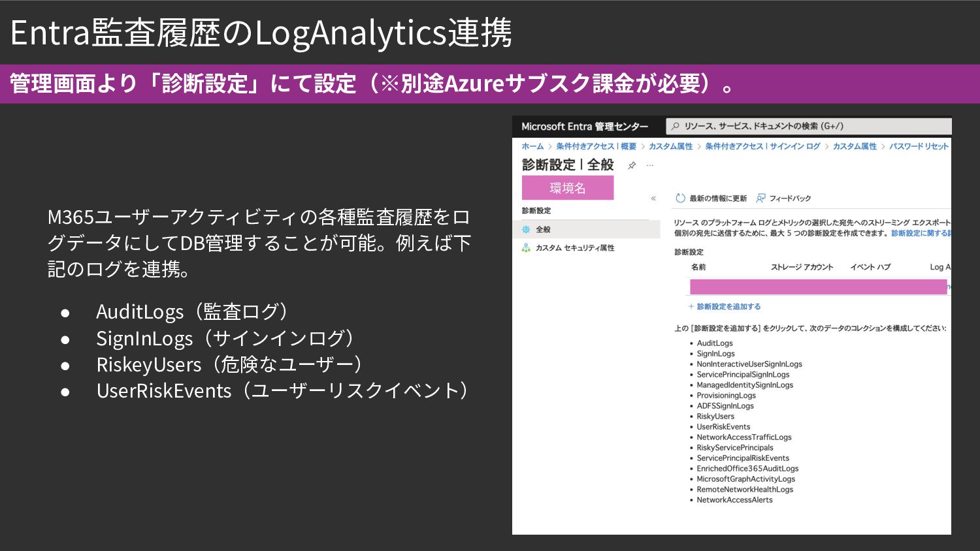Image resolution: width=980 pixels, height=551 pixels.
Task: Open パスワード リセット breadcrumb
Action: 919,146
